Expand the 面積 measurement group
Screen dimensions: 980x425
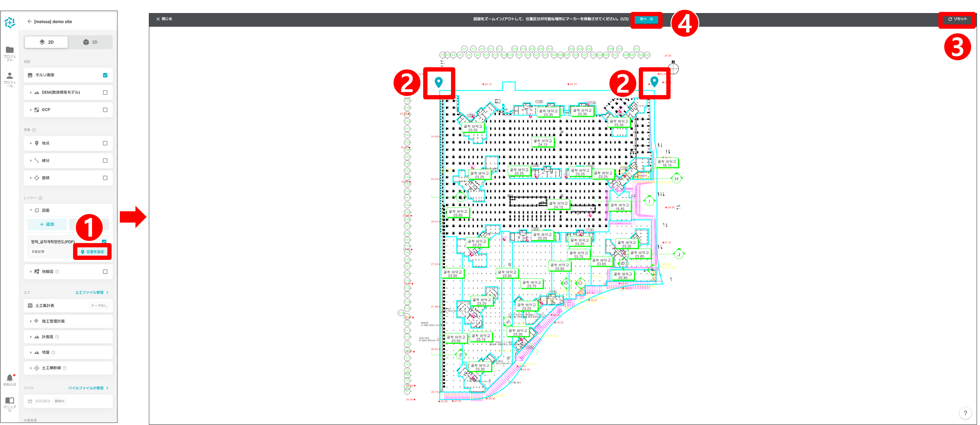coord(31,178)
